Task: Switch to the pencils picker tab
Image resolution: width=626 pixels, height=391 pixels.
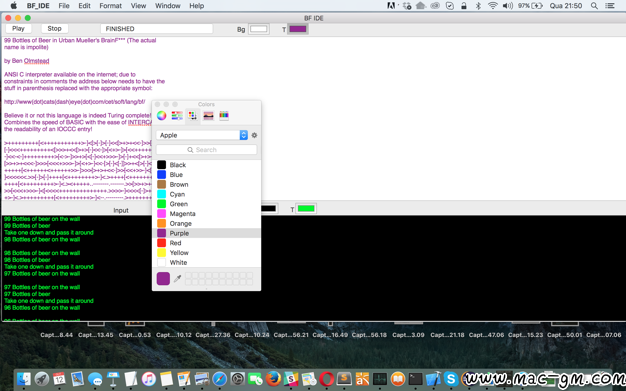Action: coord(224,116)
